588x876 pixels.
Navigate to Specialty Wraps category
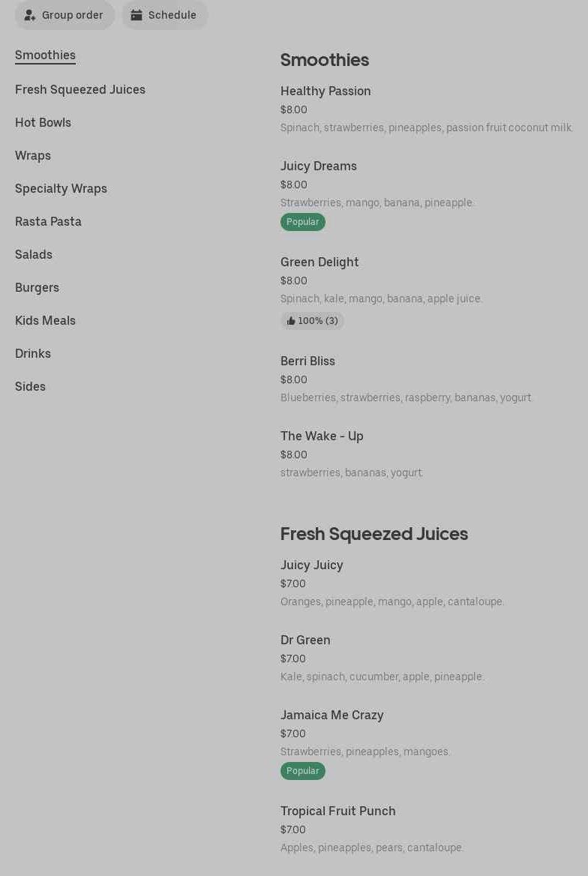[61, 189]
